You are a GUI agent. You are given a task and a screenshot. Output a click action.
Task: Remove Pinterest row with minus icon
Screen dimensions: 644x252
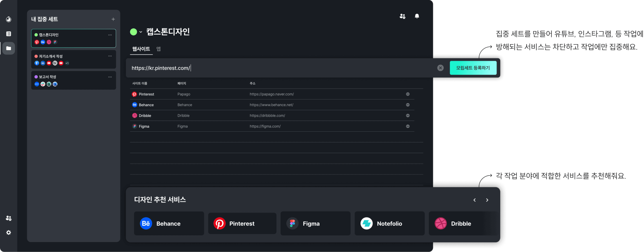(408, 94)
